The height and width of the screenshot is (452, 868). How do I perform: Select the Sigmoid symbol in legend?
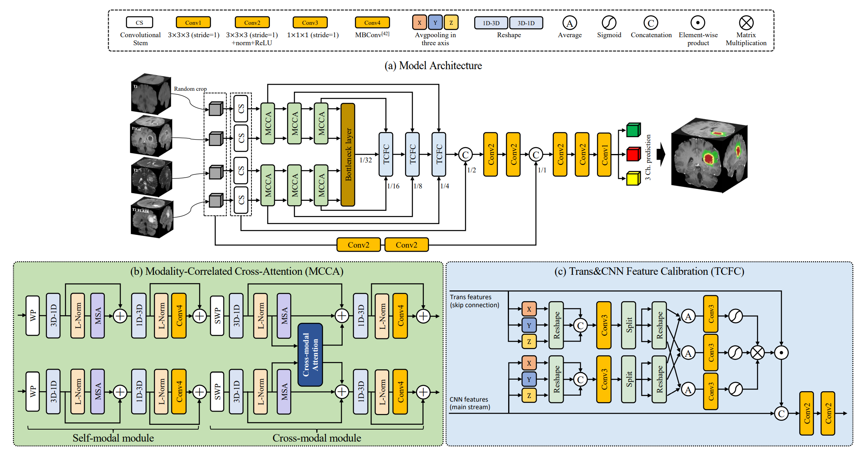(609, 23)
